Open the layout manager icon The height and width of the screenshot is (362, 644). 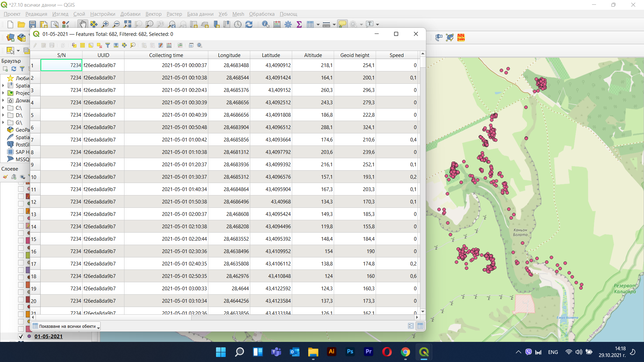(55, 24)
